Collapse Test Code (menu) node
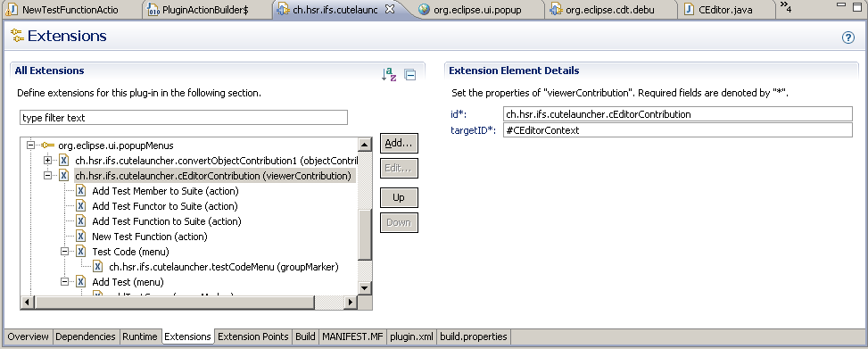 pos(65,252)
